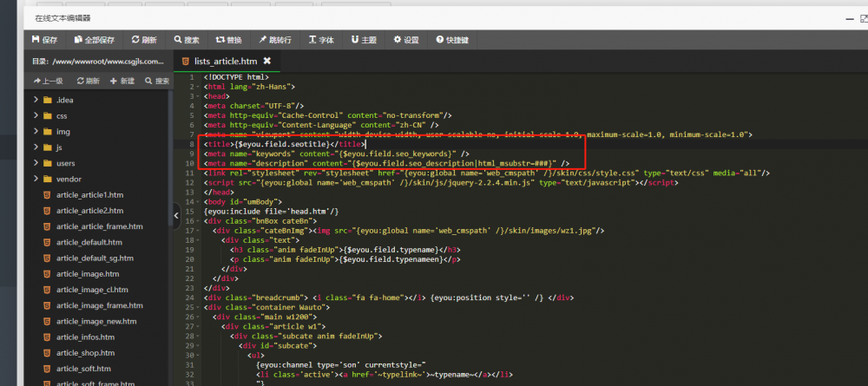
Task: Select the users folder icon
Action: (x=47, y=162)
